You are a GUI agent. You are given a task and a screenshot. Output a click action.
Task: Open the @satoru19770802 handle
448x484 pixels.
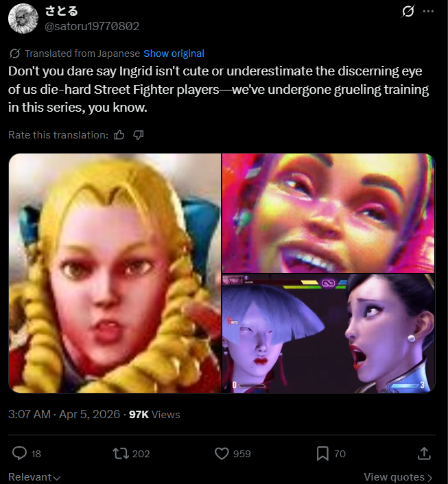click(x=92, y=26)
